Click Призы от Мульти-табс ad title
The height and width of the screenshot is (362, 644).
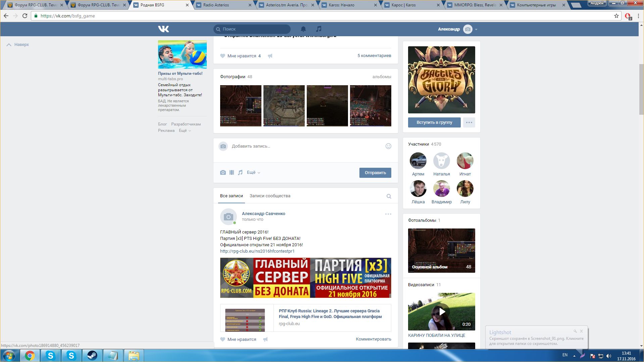click(x=180, y=73)
